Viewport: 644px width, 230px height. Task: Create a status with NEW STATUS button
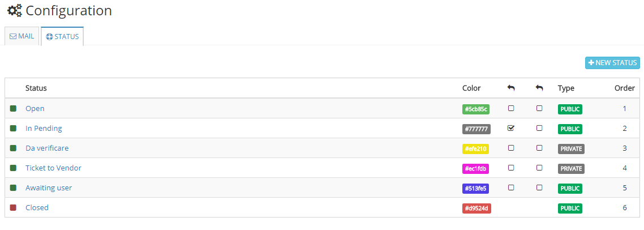612,63
